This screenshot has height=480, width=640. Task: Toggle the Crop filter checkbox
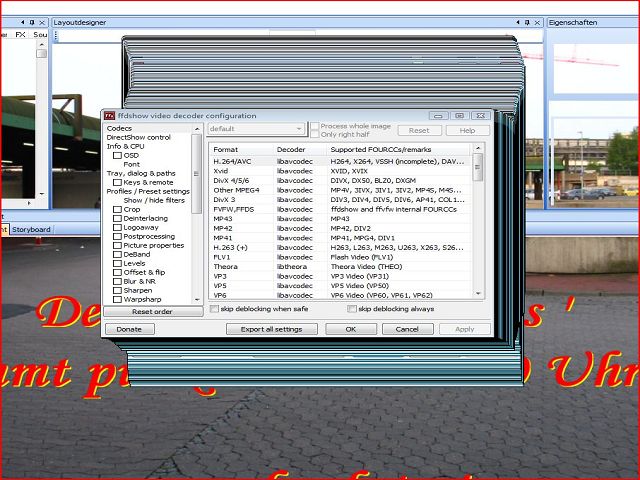pos(118,209)
